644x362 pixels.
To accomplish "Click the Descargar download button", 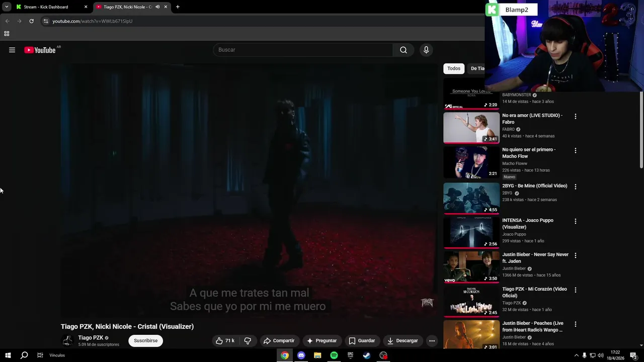I will 403,340.
